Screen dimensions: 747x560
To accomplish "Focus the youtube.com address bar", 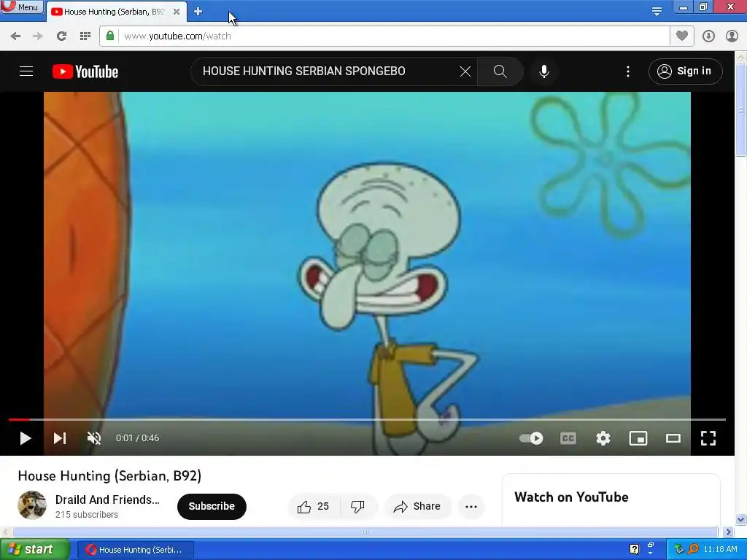I will (x=393, y=36).
